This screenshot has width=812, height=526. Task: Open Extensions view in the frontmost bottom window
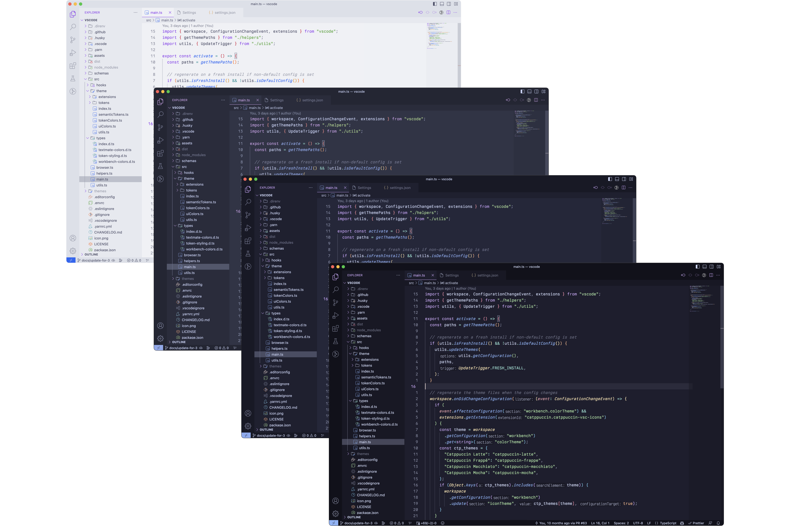coord(336,328)
